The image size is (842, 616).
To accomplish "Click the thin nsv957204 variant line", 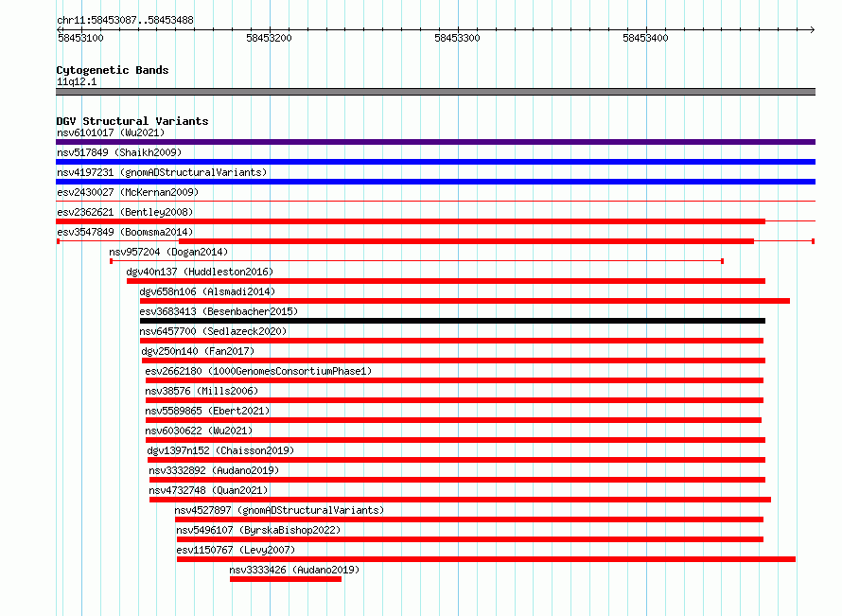I will click(x=416, y=261).
